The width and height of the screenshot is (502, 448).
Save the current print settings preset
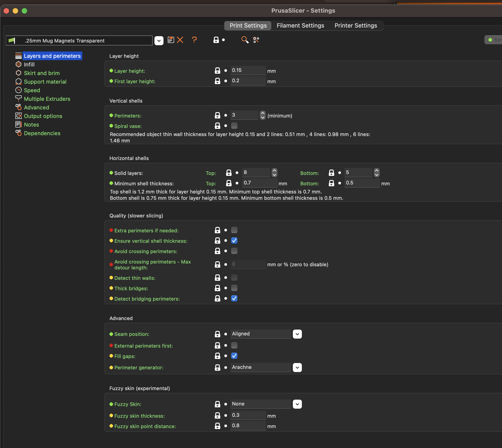click(171, 40)
